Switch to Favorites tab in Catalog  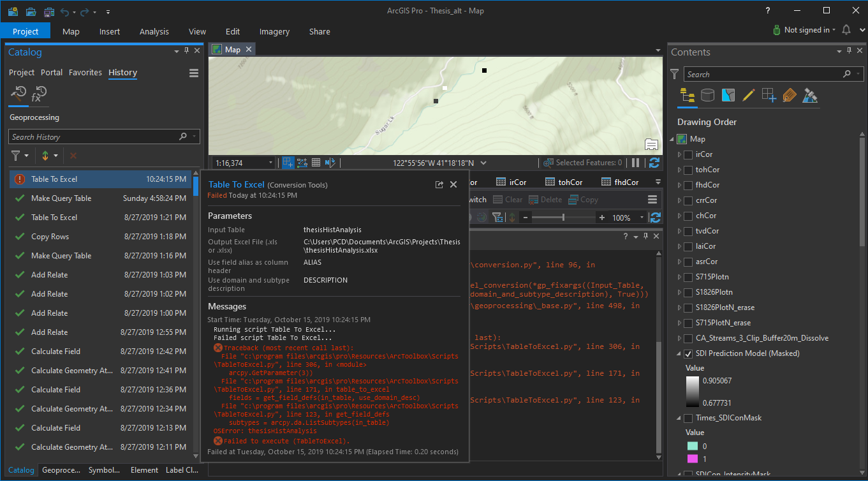click(85, 73)
